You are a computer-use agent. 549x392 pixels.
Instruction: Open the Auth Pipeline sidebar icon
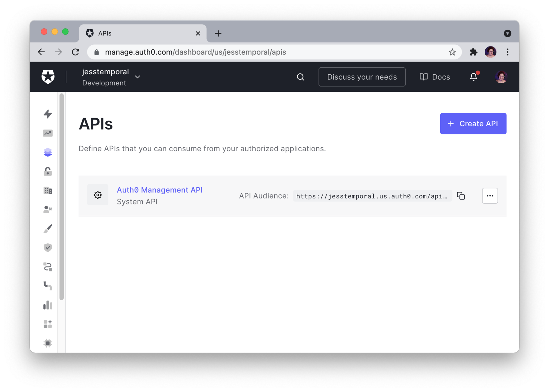[x=48, y=286]
